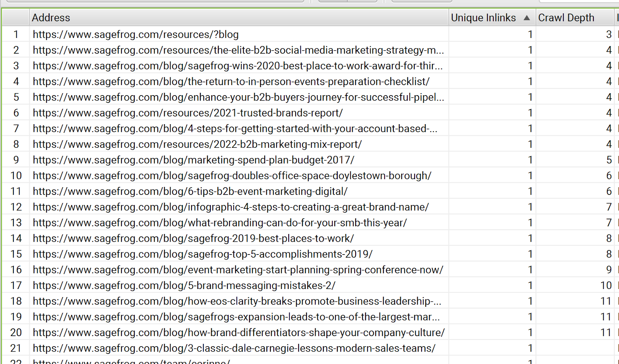619x364 pixels.
Task: Select the return-to-in-person-events-preparation-checklist URL
Action: click(231, 82)
